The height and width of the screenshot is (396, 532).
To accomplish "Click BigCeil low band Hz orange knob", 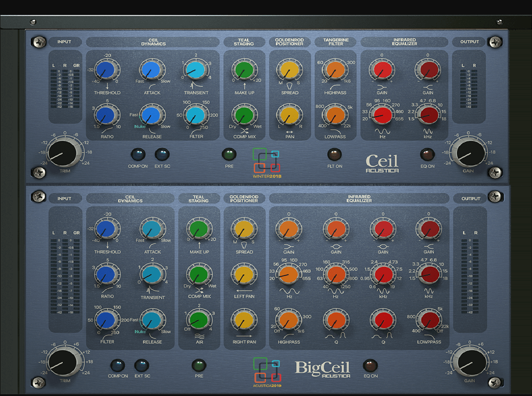I will tap(289, 274).
